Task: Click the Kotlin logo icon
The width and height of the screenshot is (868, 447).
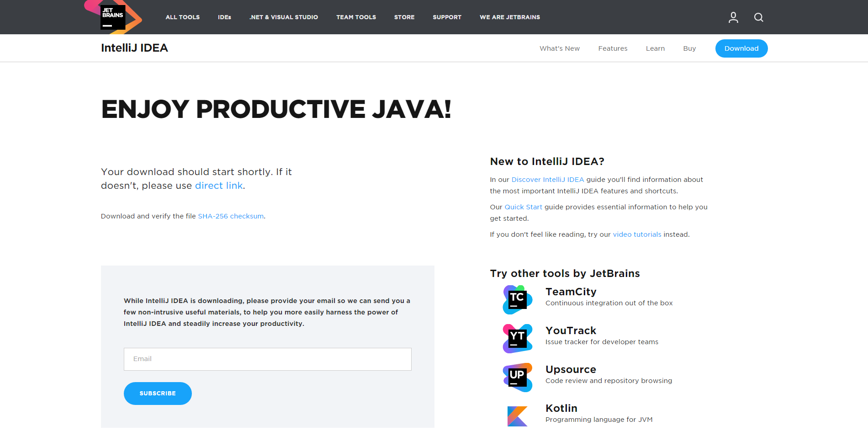Action: (518, 416)
